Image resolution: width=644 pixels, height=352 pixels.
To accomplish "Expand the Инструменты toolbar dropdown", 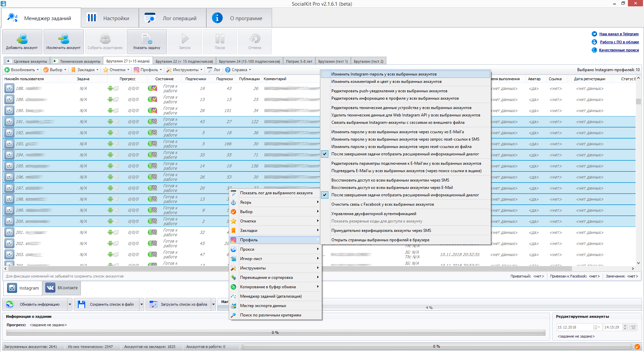I will tap(201, 70).
